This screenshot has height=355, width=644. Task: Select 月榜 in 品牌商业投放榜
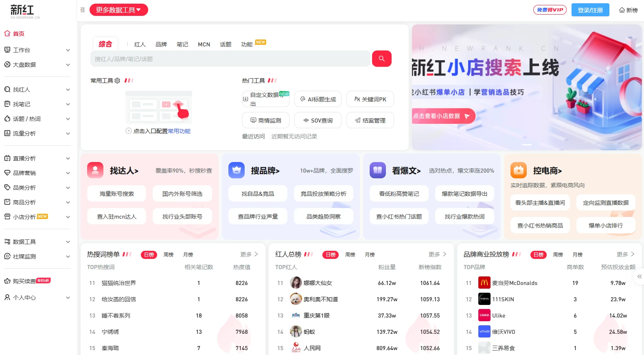pos(577,254)
